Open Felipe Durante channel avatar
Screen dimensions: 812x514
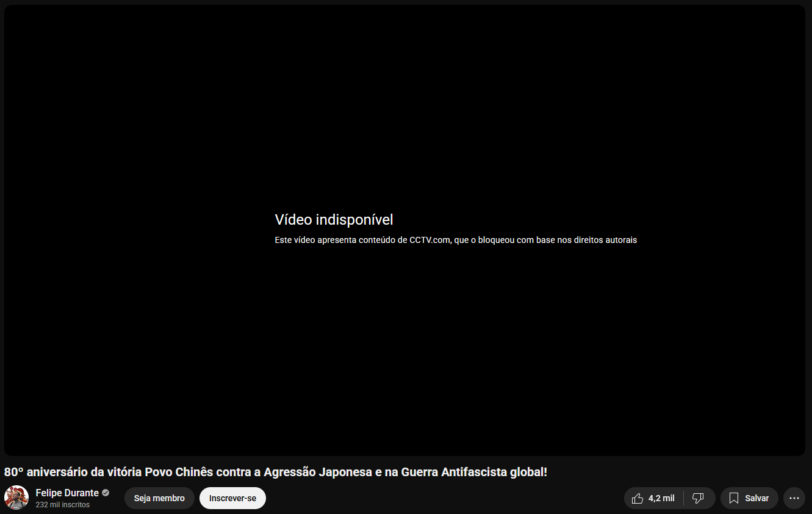(x=16, y=498)
